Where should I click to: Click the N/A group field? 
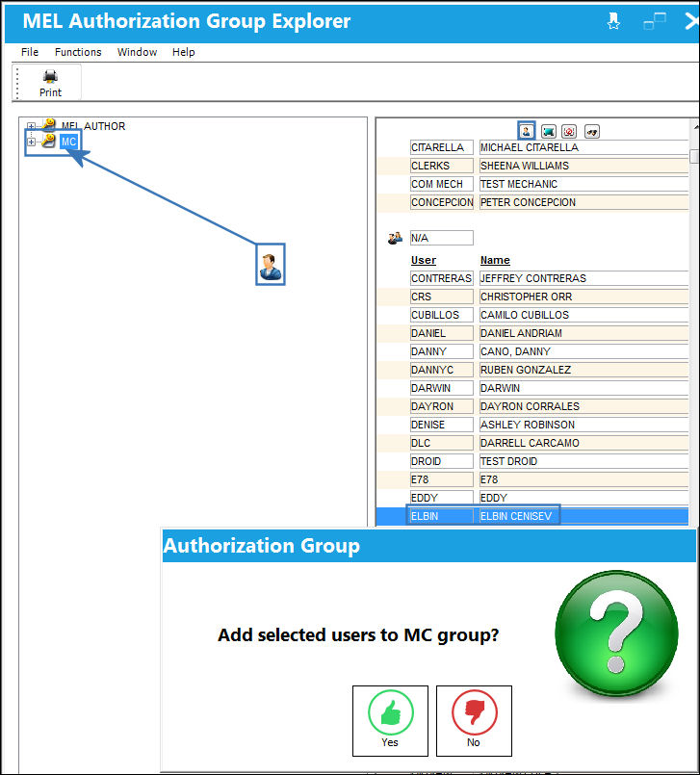coord(441,238)
